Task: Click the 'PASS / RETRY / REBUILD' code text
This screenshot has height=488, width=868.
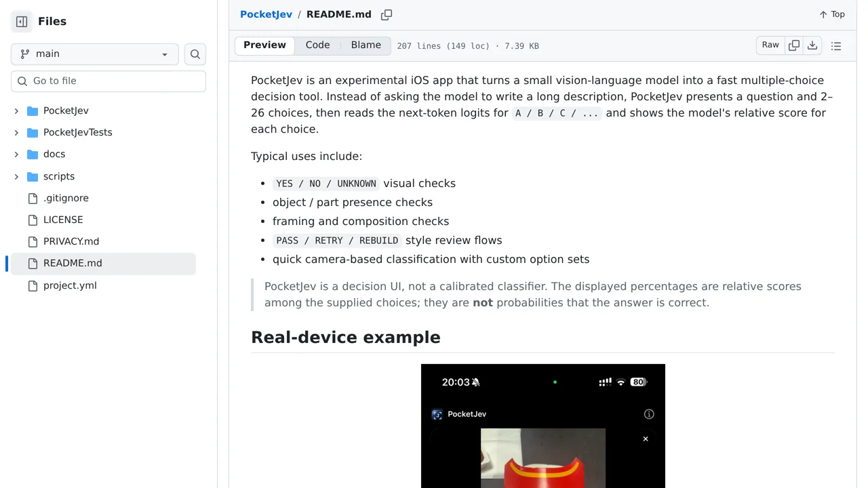Action: [337, 241]
